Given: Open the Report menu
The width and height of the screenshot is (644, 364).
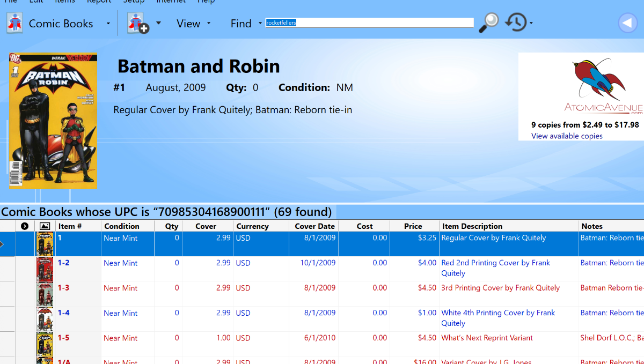Looking at the screenshot, I should pyautogui.click(x=99, y=2).
